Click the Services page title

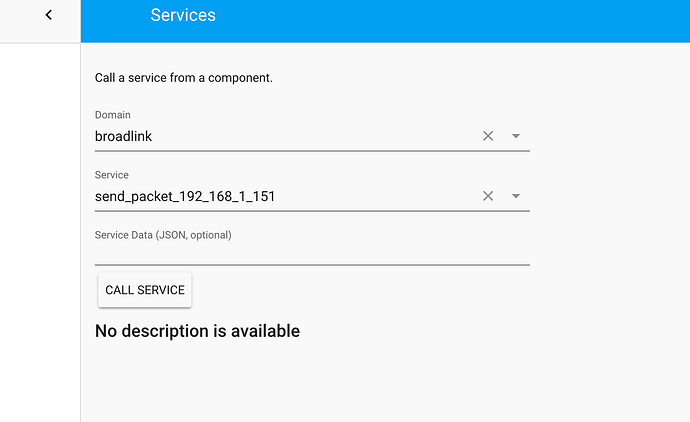coord(183,15)
